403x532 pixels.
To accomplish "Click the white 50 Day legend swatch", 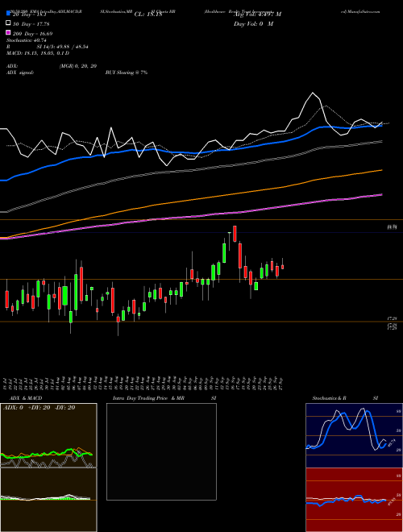I will (8, 23).
